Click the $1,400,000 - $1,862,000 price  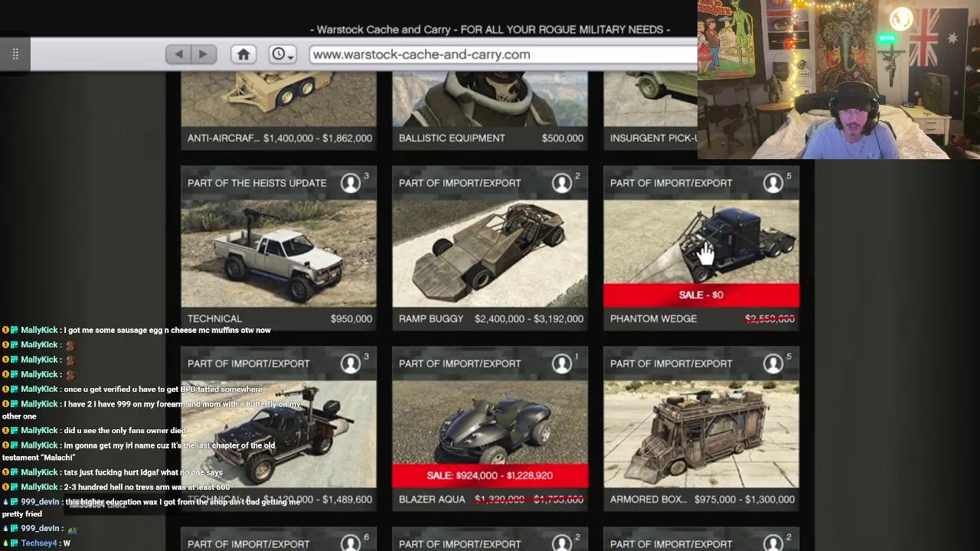click(x=318, y=139)
